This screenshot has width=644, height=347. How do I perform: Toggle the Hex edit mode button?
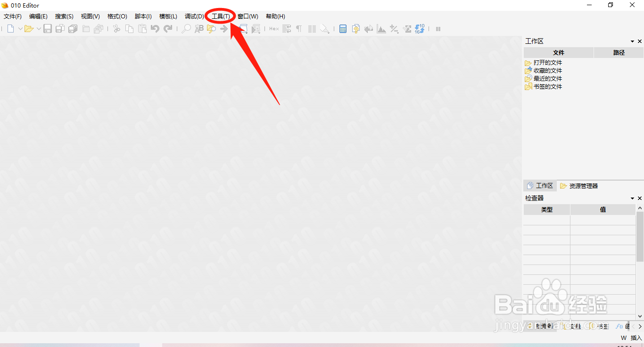coord(274,29)
